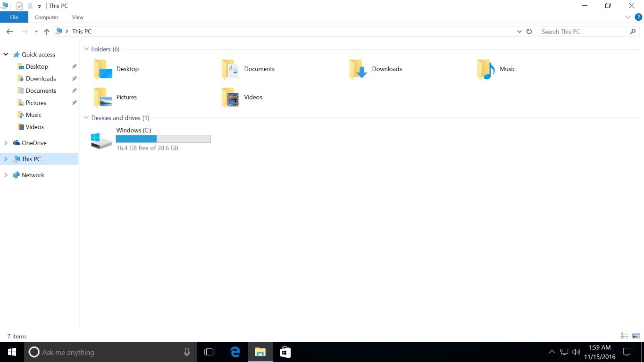644x362 pixels.
Task: Go back with the Back arrow
Action: pyautogui.click(x=9, y=32)
